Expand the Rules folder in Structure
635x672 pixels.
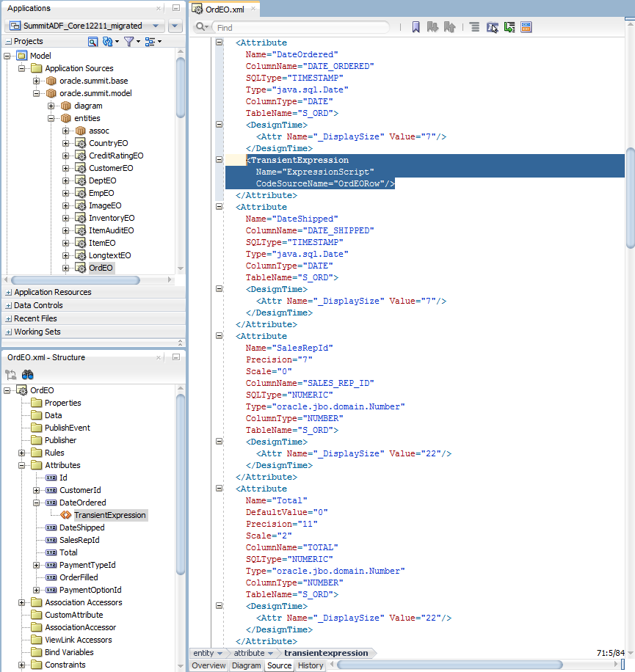[22, 453]
